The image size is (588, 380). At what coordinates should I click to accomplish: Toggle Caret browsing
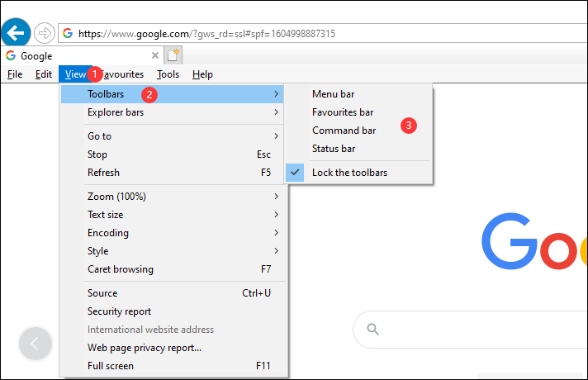172,269
